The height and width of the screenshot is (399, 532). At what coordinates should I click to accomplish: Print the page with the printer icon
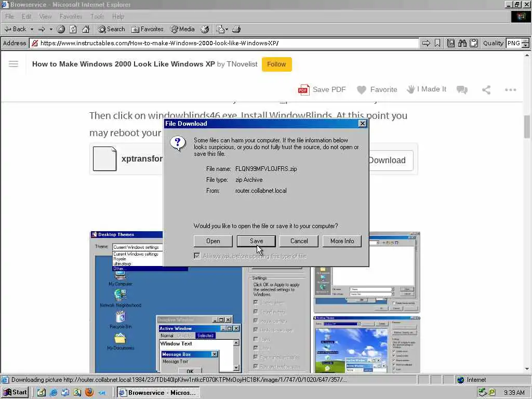point(236,29)
